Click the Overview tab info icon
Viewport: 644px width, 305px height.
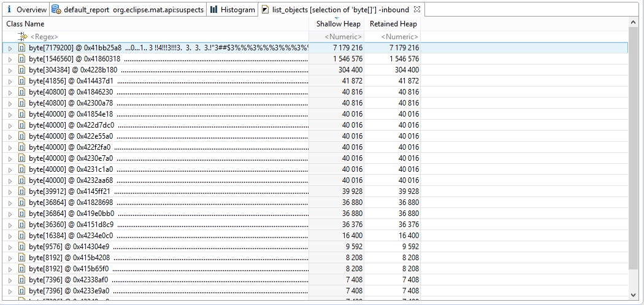tap(9, 9)
